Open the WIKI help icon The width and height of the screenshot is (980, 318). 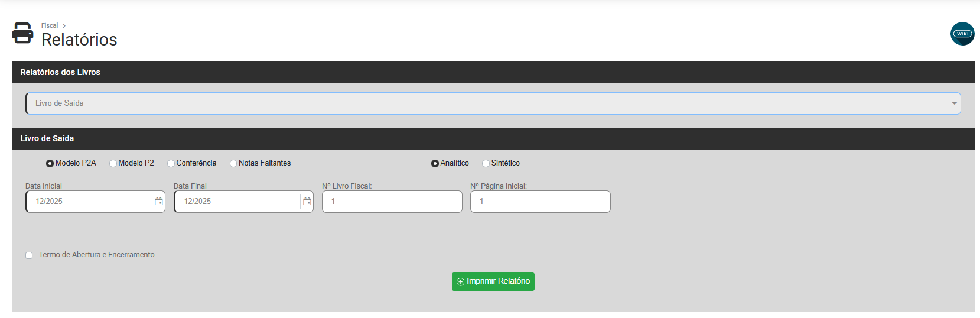962,34
